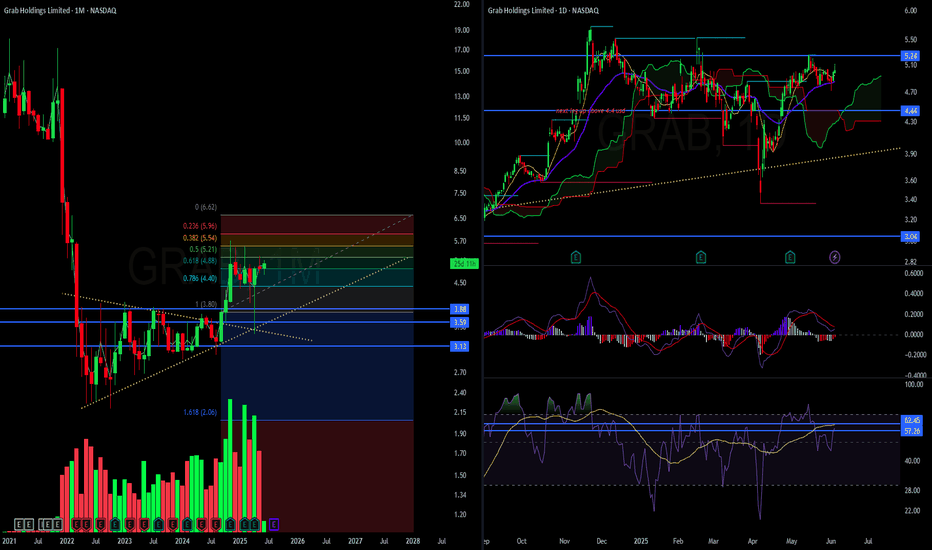Screen dimensions: 932x550
Task: Click the Apr label on daily time axis
Action: pyautogui.click(x=752, y=541)
